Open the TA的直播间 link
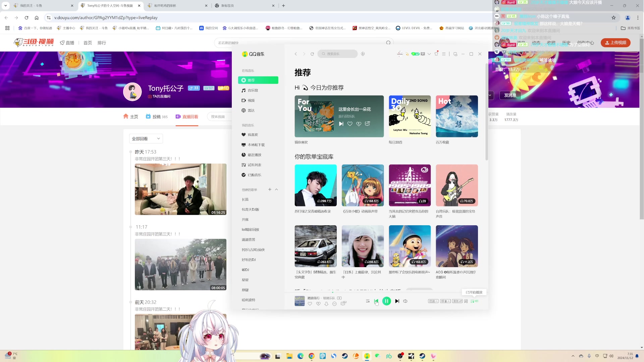 (x=159, y=97)
